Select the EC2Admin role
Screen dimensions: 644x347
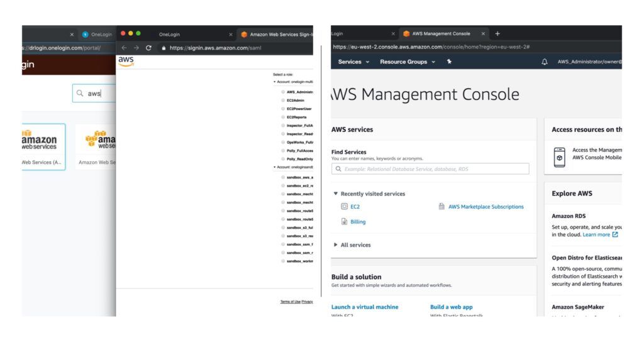point(283,100)
